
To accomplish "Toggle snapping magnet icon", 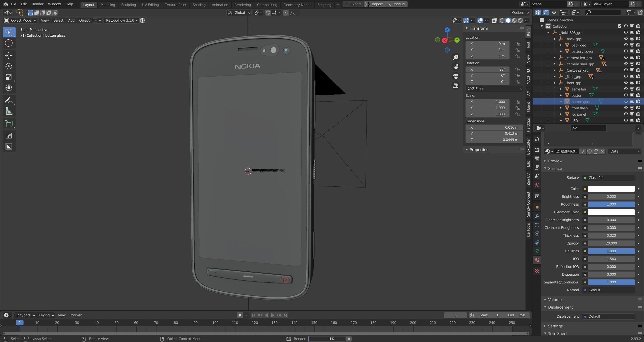I will pos(268,13).
